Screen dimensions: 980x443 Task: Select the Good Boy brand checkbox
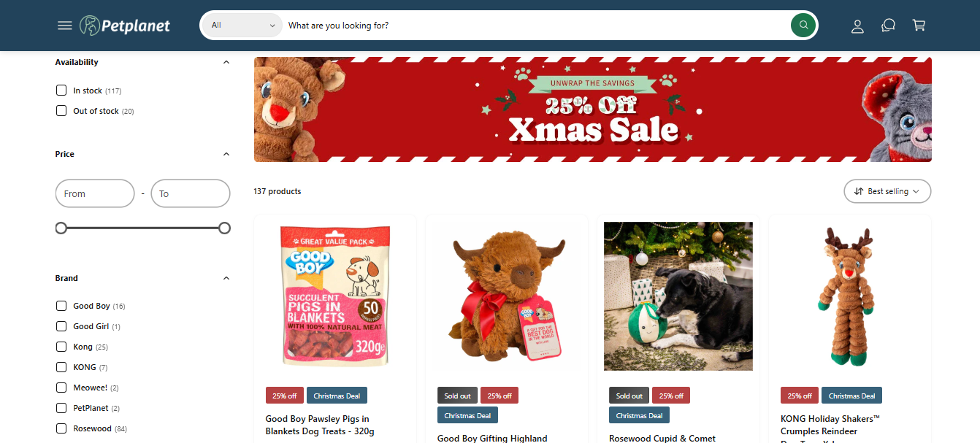tap(61, 306)
